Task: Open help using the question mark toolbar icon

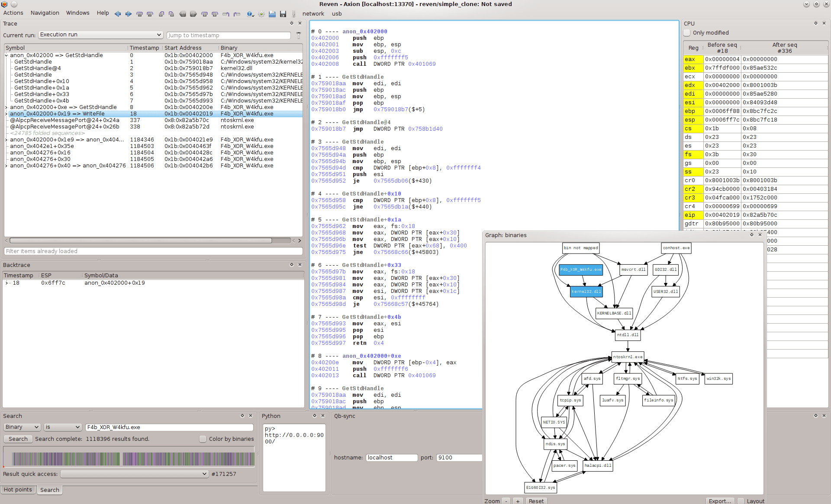Action: point(250,14)
